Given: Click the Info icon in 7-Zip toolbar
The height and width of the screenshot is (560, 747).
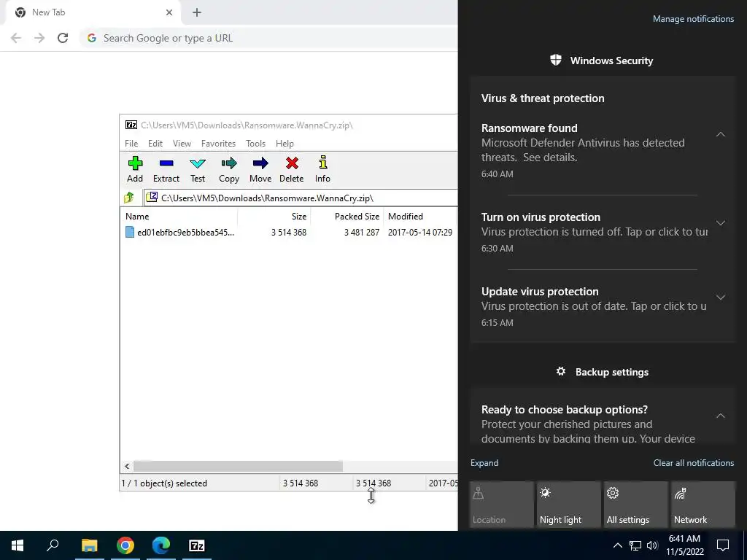Looking at the screenshot, I should tap(322, 163).
